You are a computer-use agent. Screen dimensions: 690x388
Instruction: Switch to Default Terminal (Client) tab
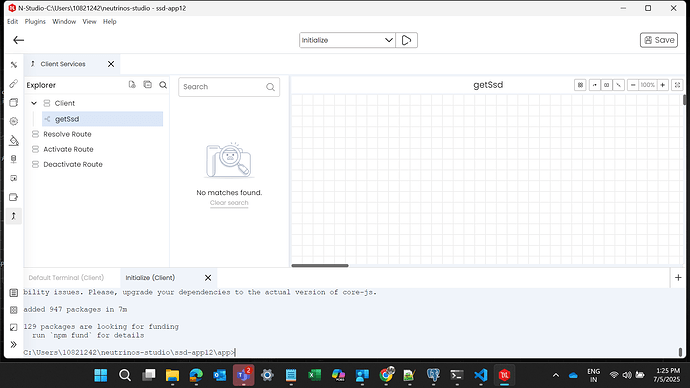click(x=66, y=278)
